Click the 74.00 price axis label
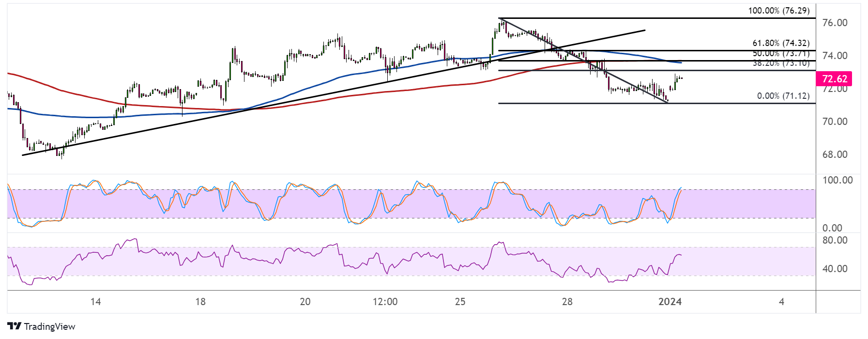 (x=835, y=56)
